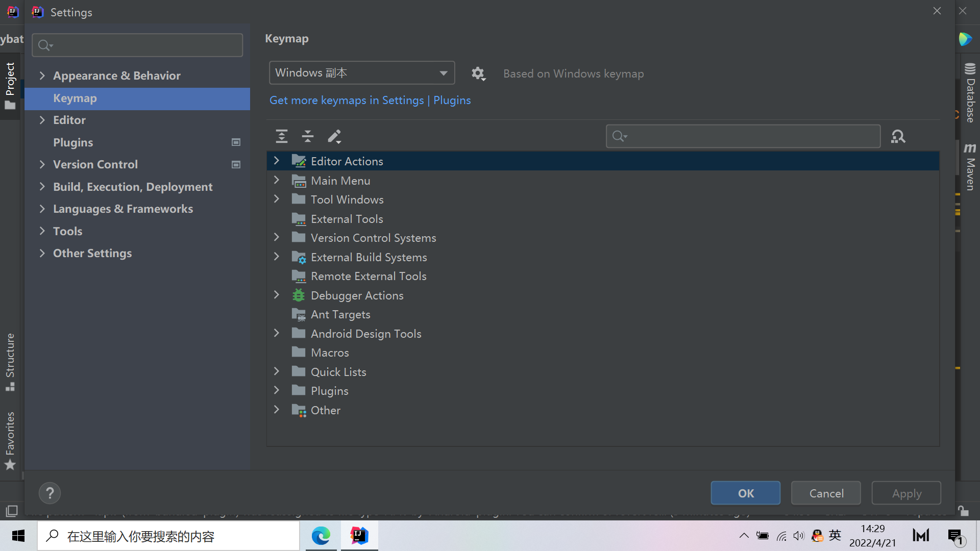Click the Cancel button
Viewport: 980px width, 551px height.
coord(826,493)
